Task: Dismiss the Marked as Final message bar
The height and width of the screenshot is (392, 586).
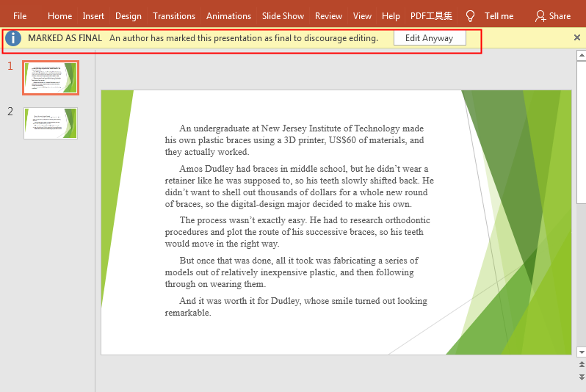Action: pyautogui.click(x=577, y=37)
